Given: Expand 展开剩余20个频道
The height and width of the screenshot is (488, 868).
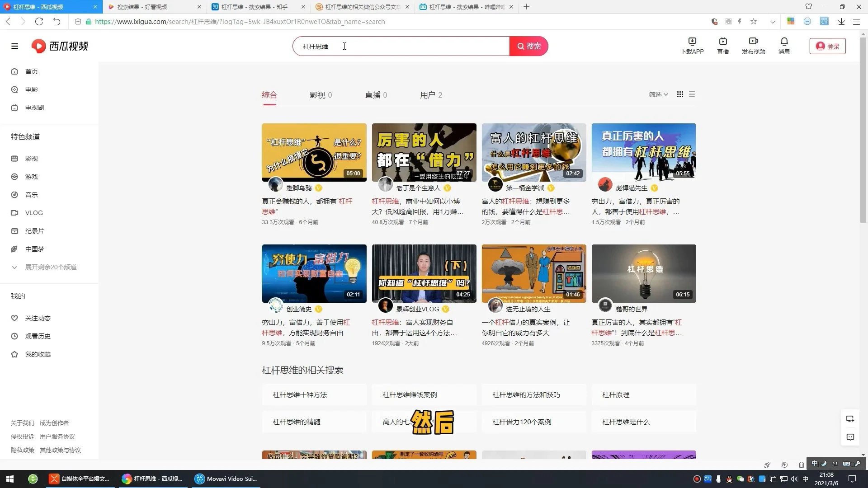Looking at the screenshot, I should pyautogui.click(x=51, y=267).
